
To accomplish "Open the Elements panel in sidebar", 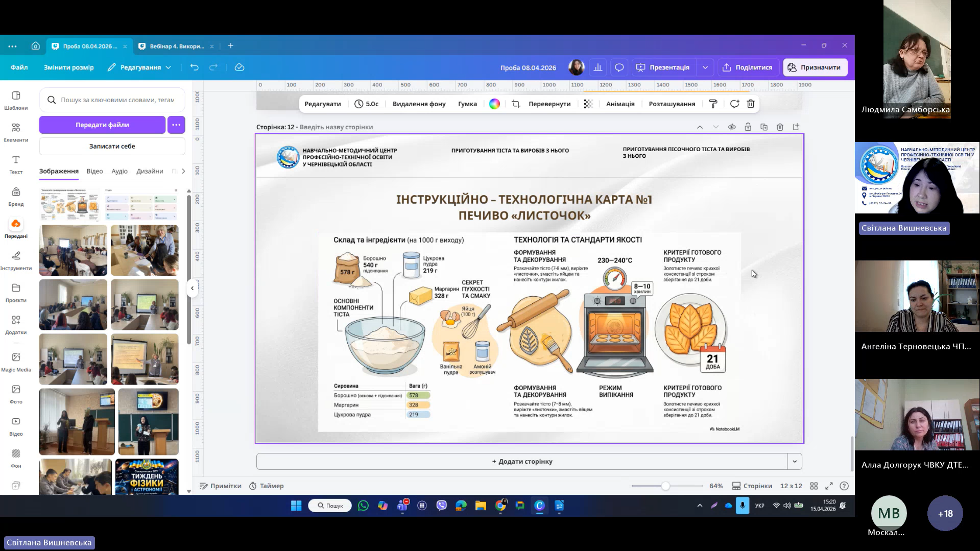I will pyautogui.click(x=16, y=132).
